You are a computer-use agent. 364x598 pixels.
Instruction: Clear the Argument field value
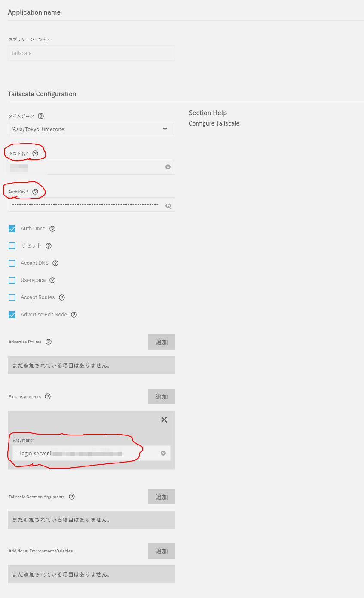[x=163, y=453]
